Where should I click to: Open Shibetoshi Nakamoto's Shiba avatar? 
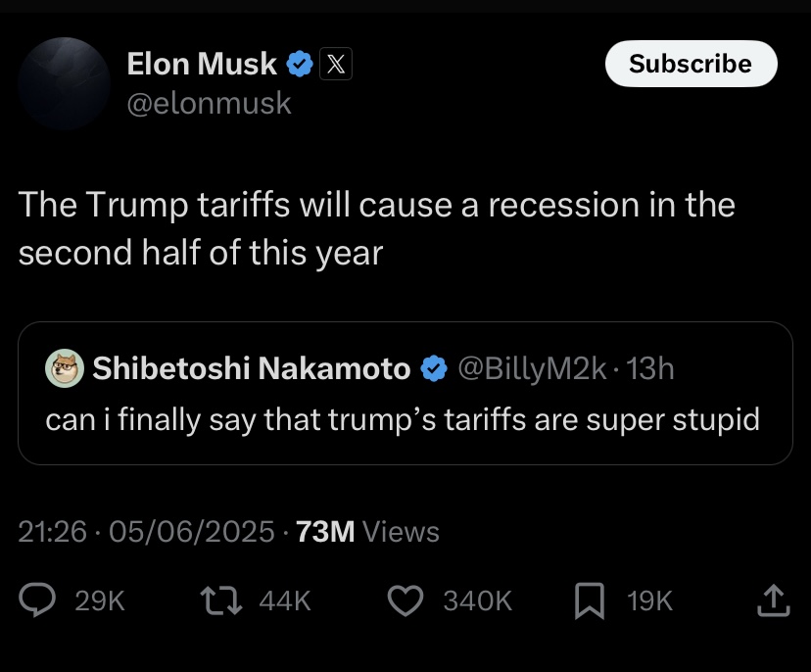pyautogui.click(x=65, y=368)
